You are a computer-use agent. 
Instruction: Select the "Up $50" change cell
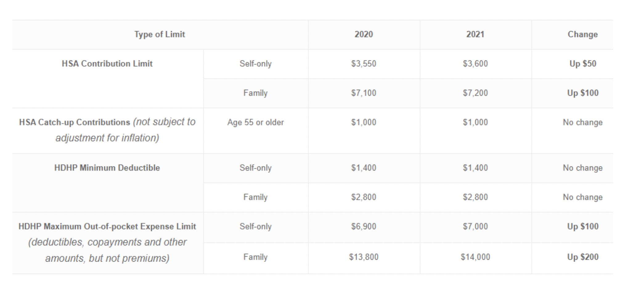(x=582, y=64)
